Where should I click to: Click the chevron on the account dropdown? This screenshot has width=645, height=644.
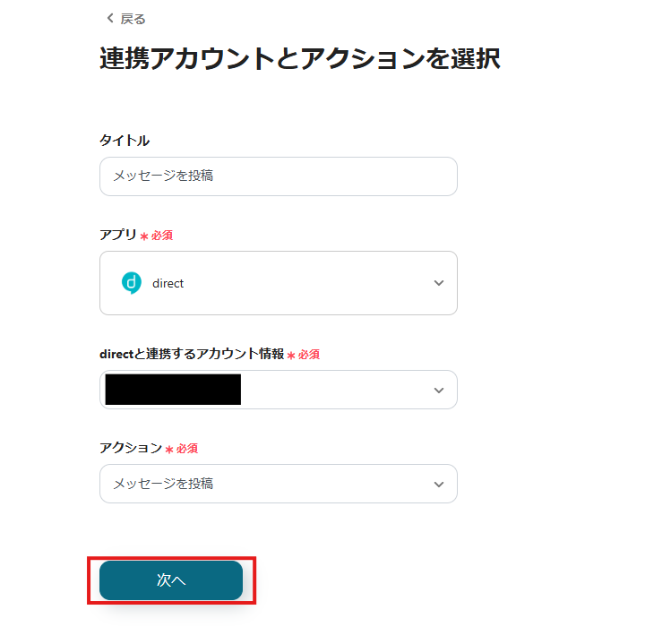pyautogui.click(x=439, y=391)
